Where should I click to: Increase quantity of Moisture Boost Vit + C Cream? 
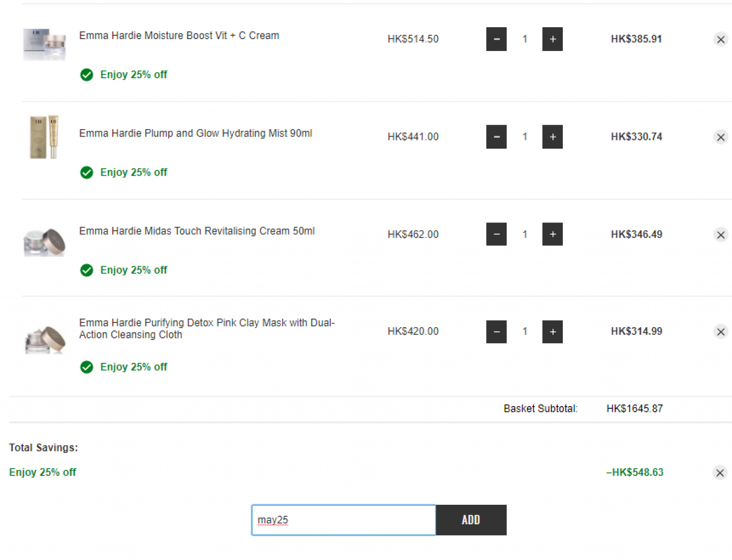552,39
